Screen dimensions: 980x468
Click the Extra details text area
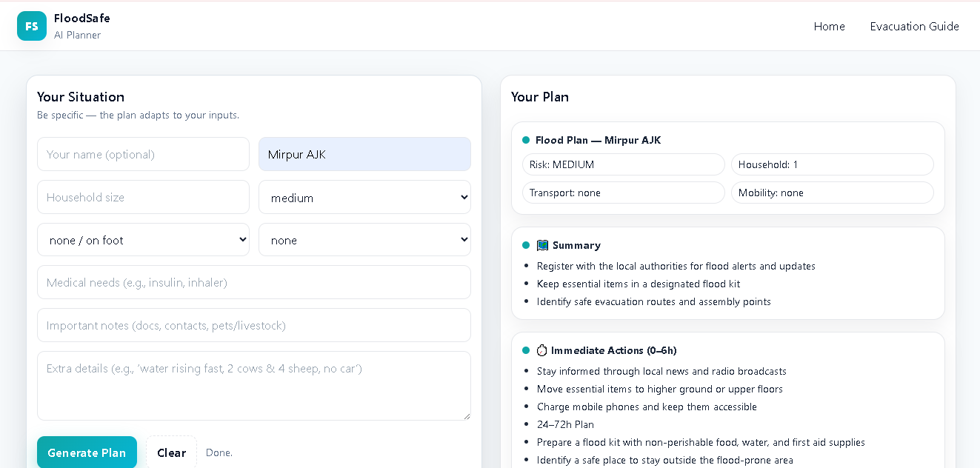tap(254, 386)
